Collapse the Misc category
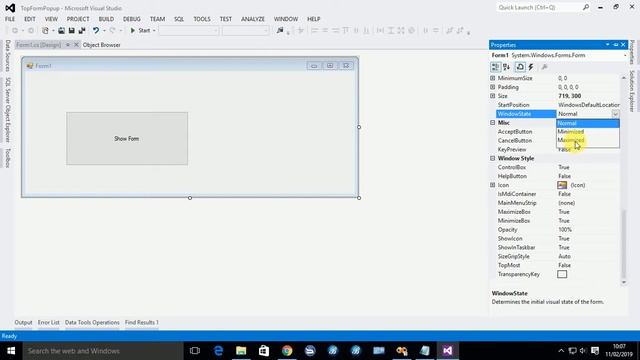This screenshot has width=640, height=360. point(493,122)
